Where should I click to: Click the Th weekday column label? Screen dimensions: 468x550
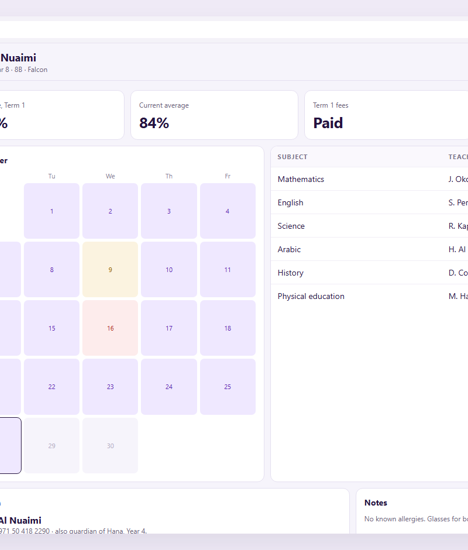point(169,176)
